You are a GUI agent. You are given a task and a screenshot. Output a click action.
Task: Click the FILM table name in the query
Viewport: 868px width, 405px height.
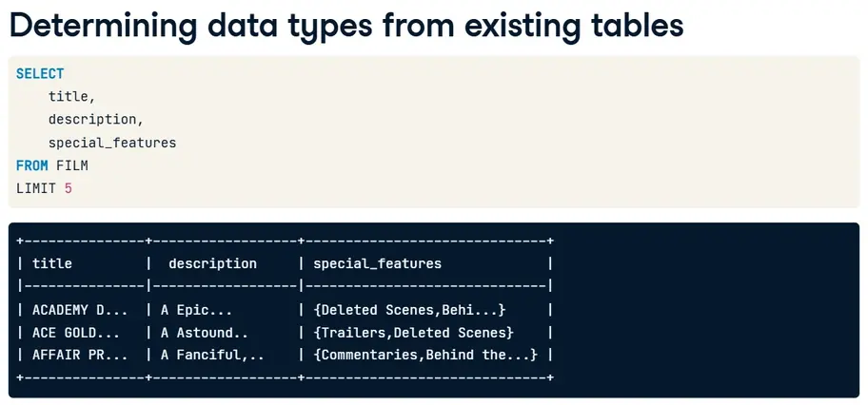coord(72,165)
